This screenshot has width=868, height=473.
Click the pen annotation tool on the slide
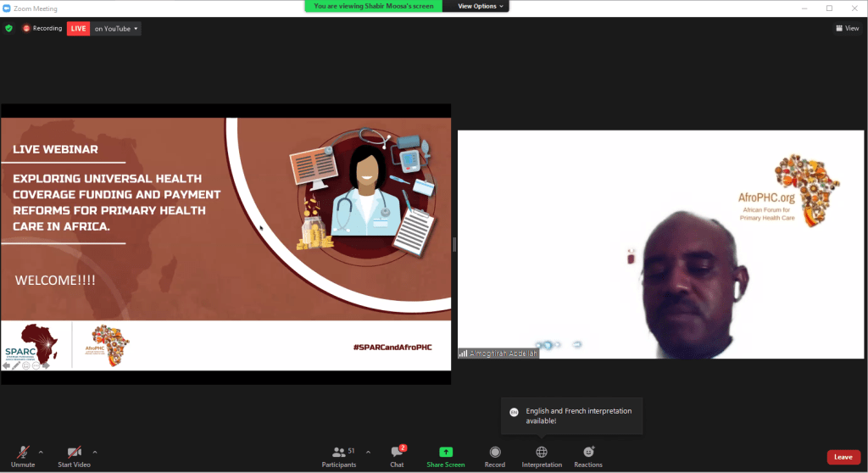(16, 365)
